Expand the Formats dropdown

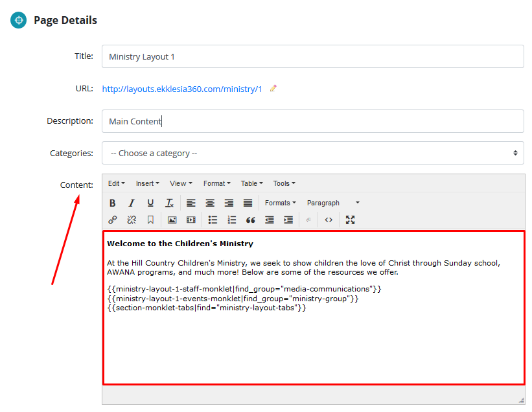pos(280,203)
